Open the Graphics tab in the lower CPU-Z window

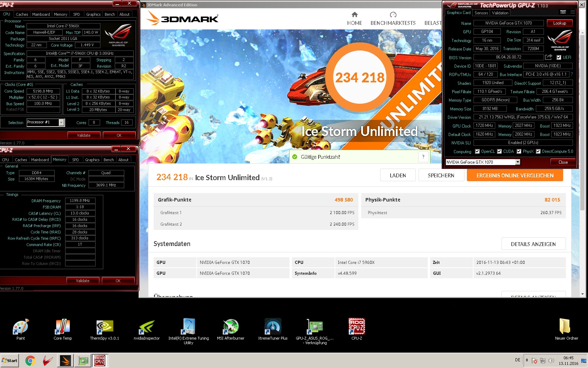click(92, 160)
